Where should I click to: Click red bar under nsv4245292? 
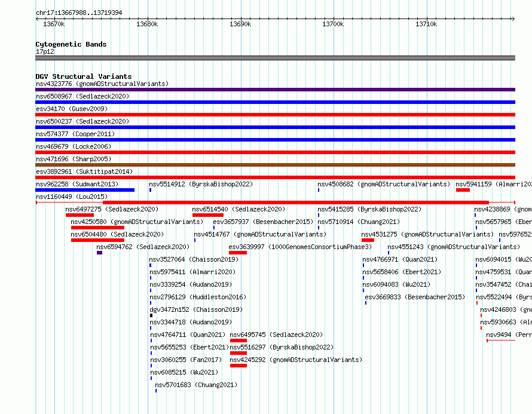coord(239,366)
